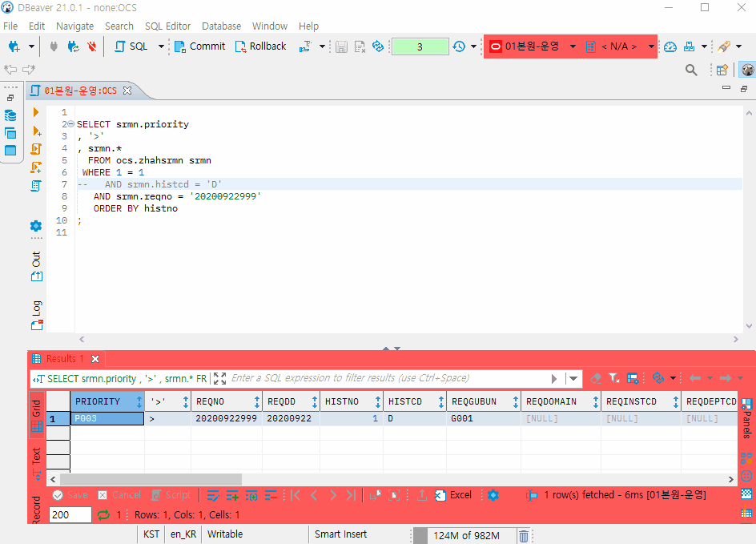Click the pending transactions counter field

click(x=420, y=46)
